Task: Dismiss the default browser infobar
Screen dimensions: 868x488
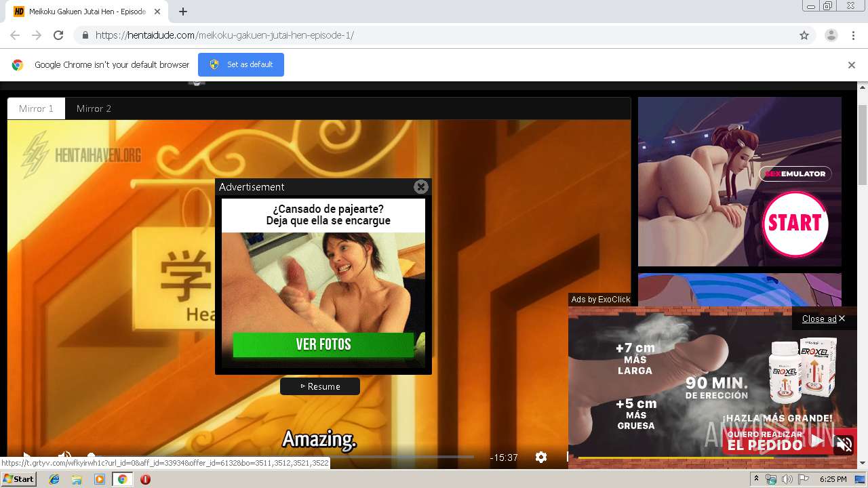Action: pyautogui.click(x=852, y=65)
